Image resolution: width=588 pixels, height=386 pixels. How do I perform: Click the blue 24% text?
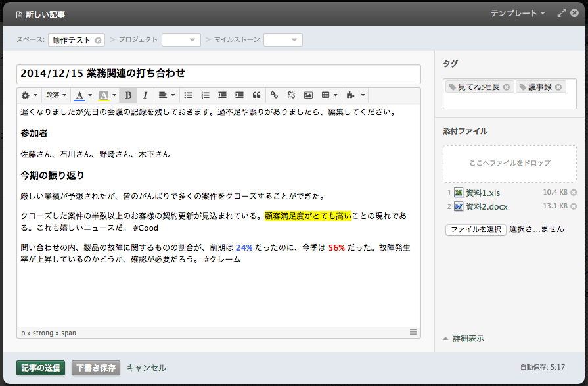[244, 248]
